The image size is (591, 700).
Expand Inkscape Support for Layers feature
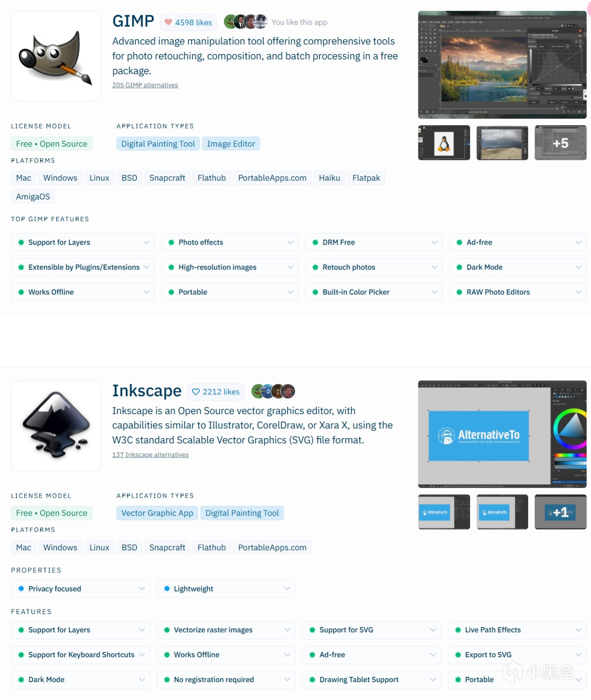point(80,630)
